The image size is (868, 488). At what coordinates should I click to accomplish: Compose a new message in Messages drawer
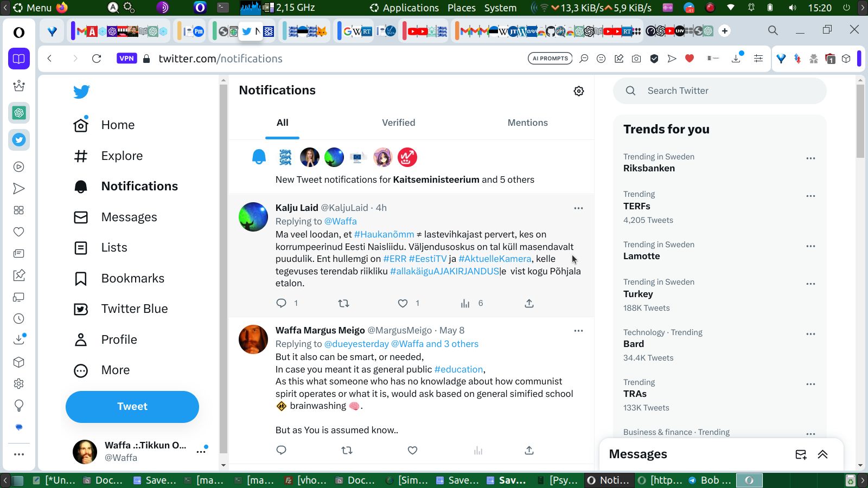801,454
